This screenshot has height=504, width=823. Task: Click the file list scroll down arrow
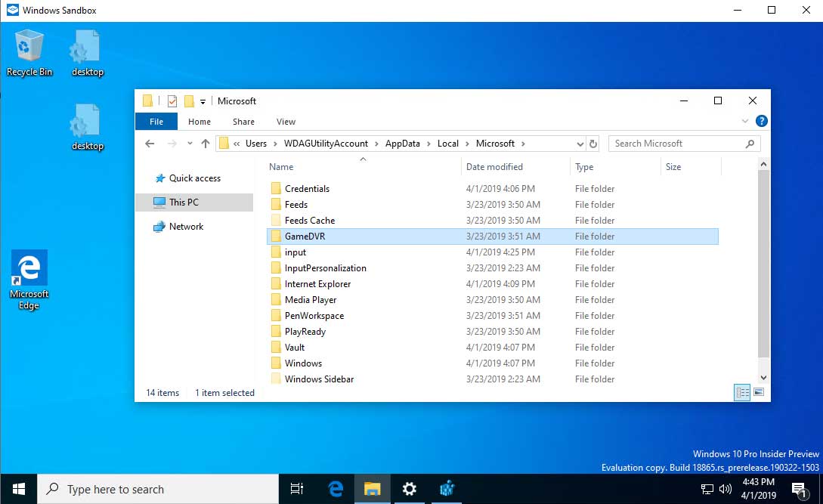[764, 378]
